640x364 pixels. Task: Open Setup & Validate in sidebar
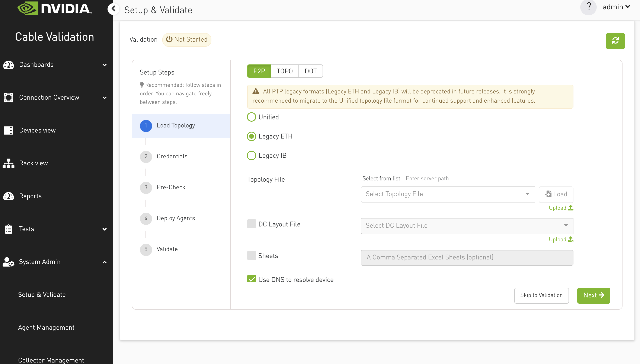pos(42,294)
